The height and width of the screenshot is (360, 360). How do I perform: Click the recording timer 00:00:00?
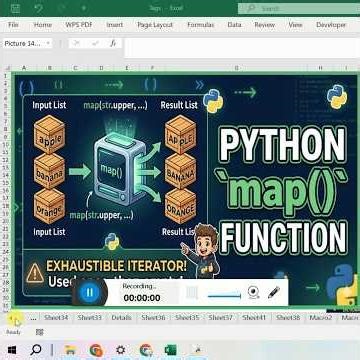(x=142, y=298)
